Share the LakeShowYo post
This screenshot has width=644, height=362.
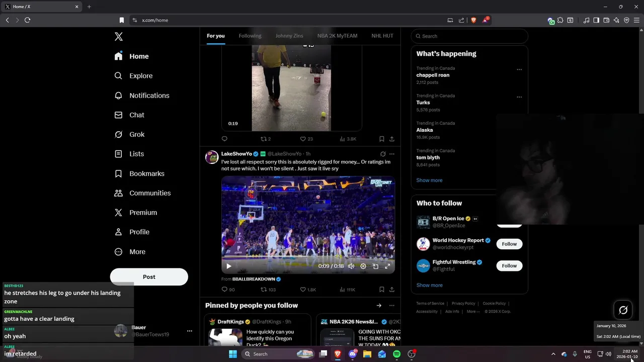point(392,290)
